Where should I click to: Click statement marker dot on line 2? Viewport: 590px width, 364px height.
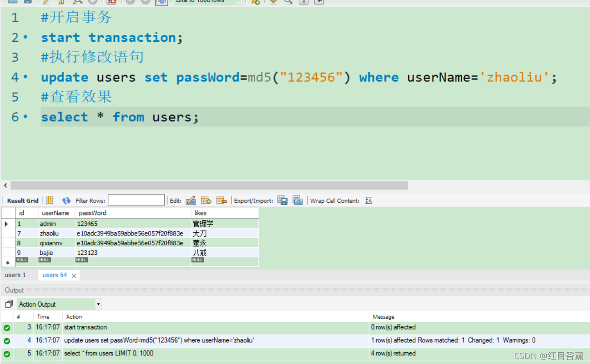pos(25,37)
